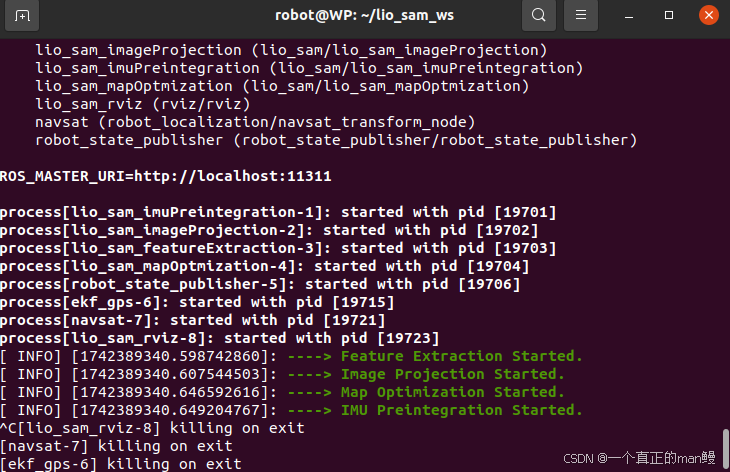The width and height of the screenshot is (730, 472).
Task: Open the hamburger menu
Action: coord(581,15)
